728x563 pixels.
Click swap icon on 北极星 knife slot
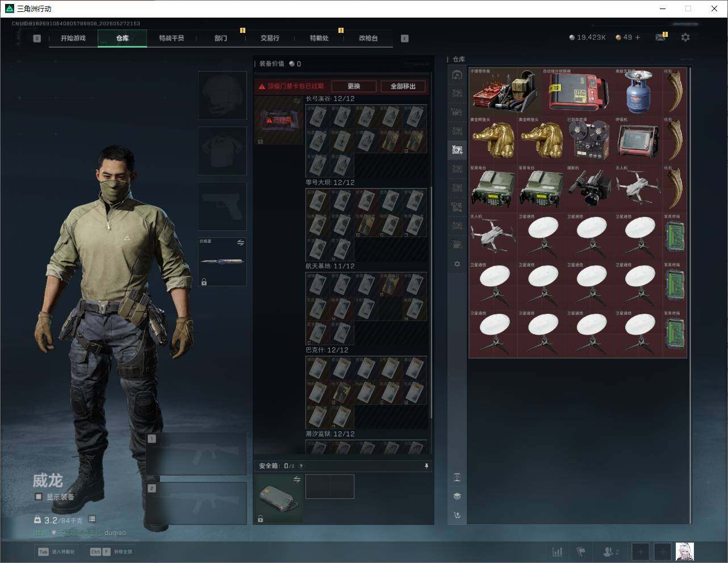coord(240,243)
